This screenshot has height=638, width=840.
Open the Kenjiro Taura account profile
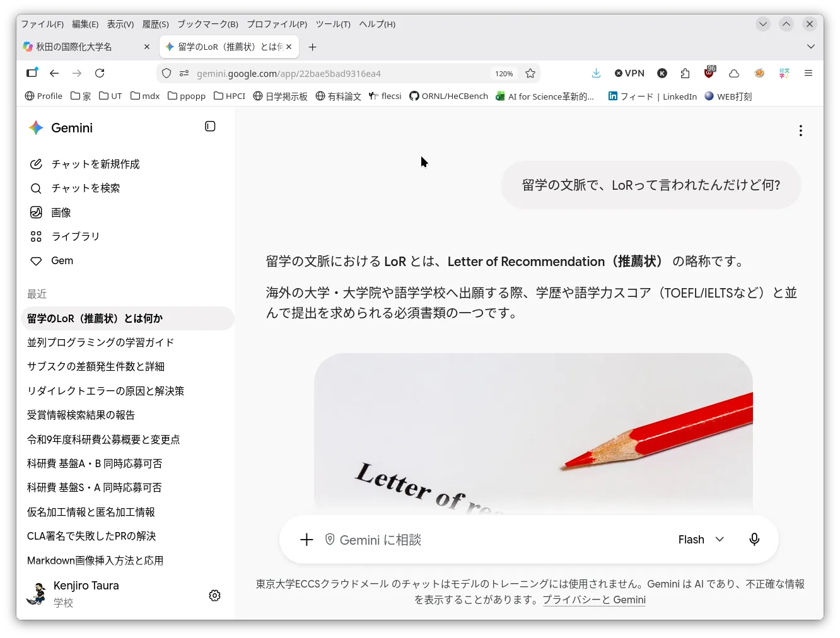point(73,594)
